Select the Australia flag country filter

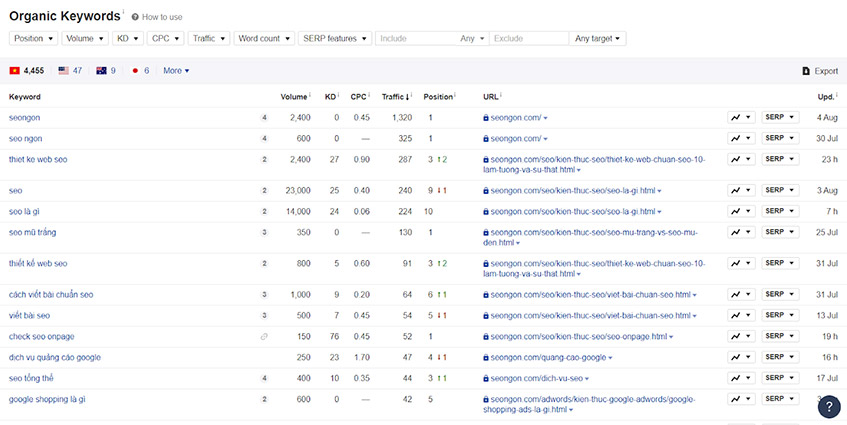[x=106, y=71]
